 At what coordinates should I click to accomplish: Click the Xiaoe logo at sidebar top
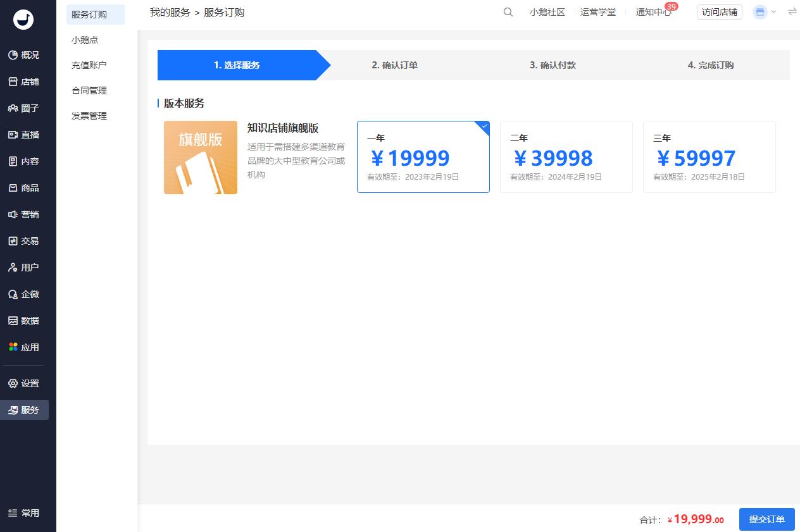pyautogui.click(x=23, y=20)
